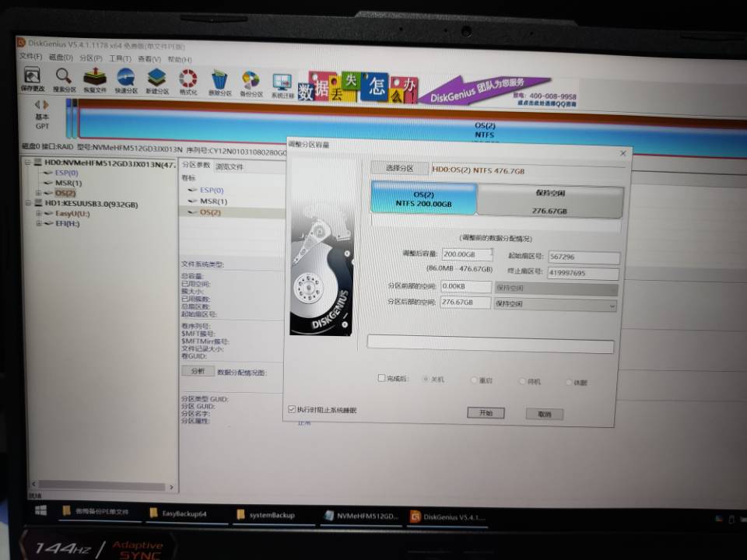Click the Recover Files (恢复文件) toolbar icon
The width and height of the screenshot is (747, 560).
tap(95, 79)
